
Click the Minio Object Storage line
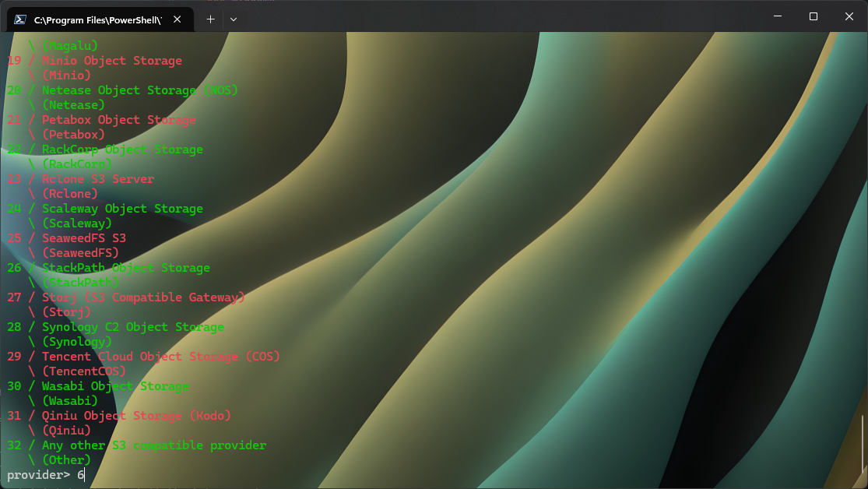[x=111, y=61]
